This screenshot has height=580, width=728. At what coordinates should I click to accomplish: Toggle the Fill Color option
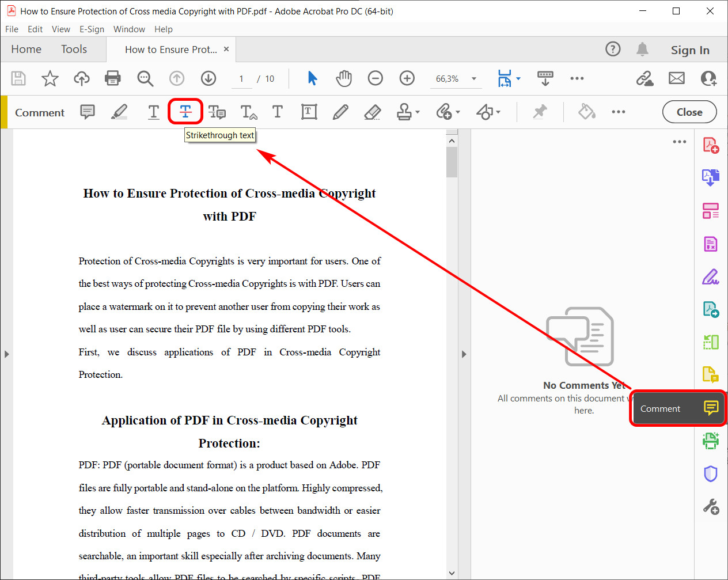pyautogui.click(x=586, y=111)
